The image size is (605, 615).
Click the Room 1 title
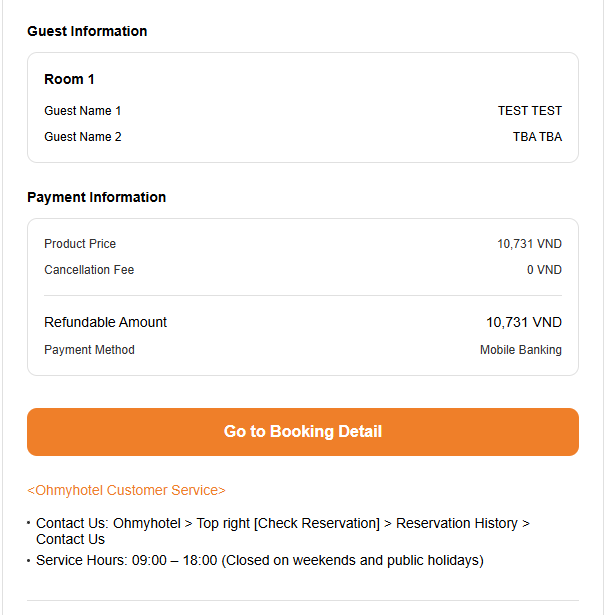[69, 79]
